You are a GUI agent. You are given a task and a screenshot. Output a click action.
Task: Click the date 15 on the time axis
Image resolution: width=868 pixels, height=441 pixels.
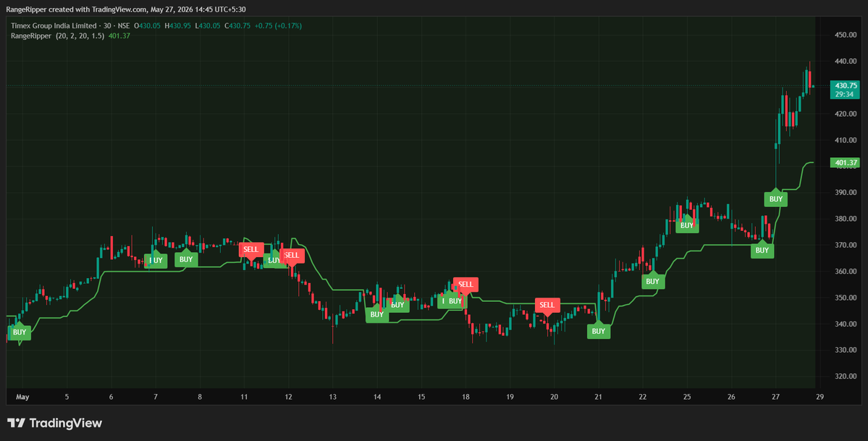[421, 398]
